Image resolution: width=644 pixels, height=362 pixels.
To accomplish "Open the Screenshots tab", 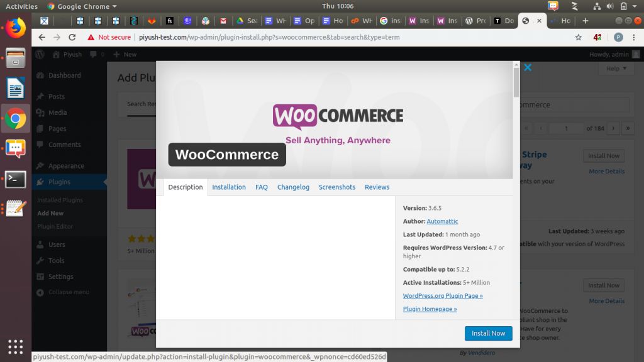I will 337,187.
